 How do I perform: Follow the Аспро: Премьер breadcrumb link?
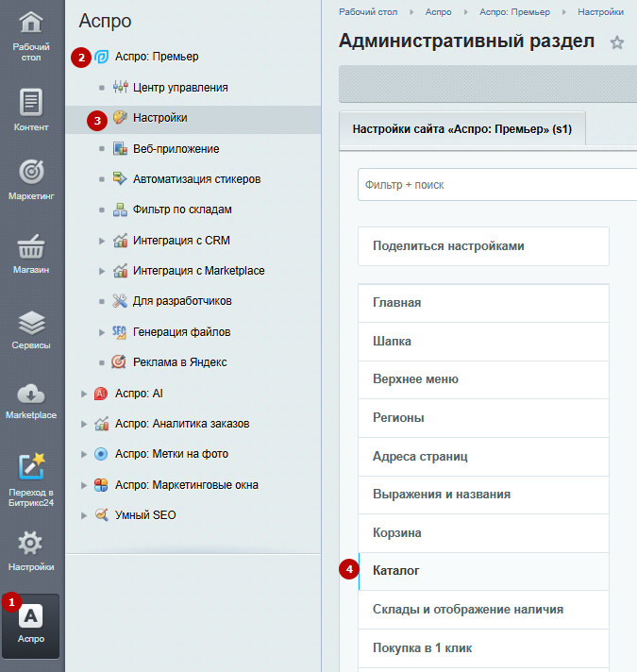514,12
